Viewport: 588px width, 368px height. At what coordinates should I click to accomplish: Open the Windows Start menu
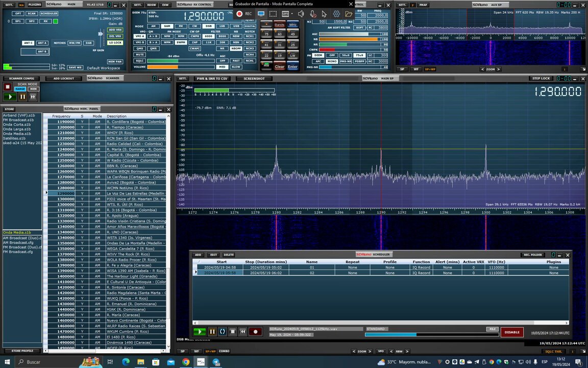click(7, 362)
